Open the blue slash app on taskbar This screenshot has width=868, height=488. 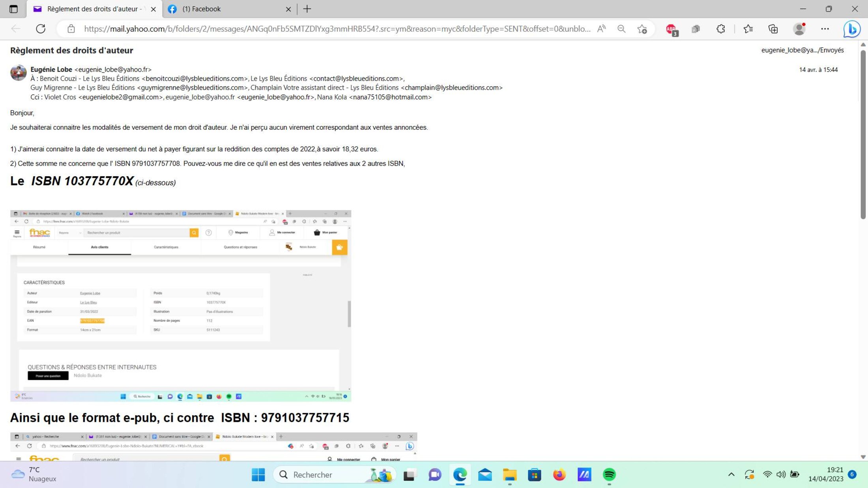coord(584,475)
